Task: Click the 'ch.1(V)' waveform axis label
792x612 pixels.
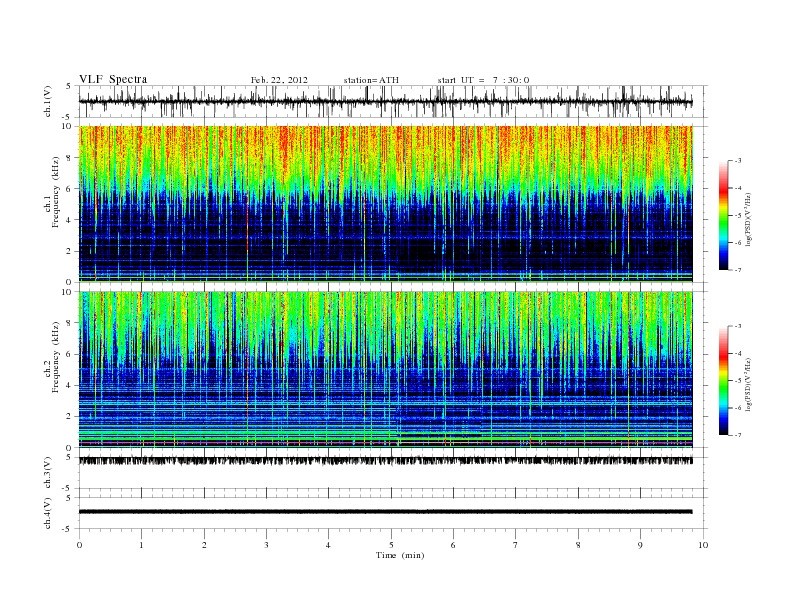Action: click(48, 101)
